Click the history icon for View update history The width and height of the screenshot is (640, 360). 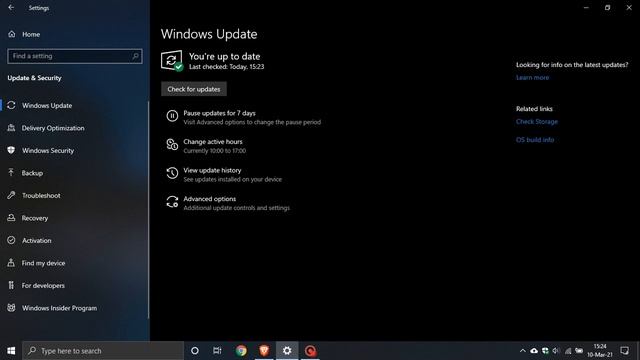[x=172, y=173]
